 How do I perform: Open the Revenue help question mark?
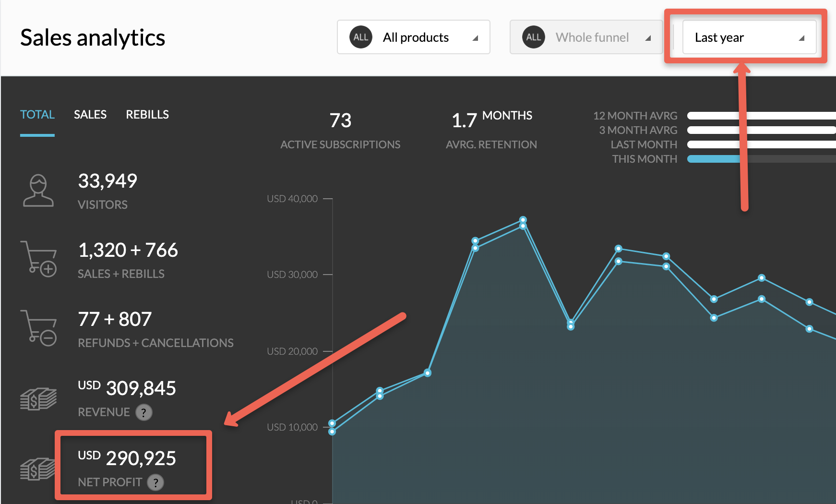(x=144, y=412)
